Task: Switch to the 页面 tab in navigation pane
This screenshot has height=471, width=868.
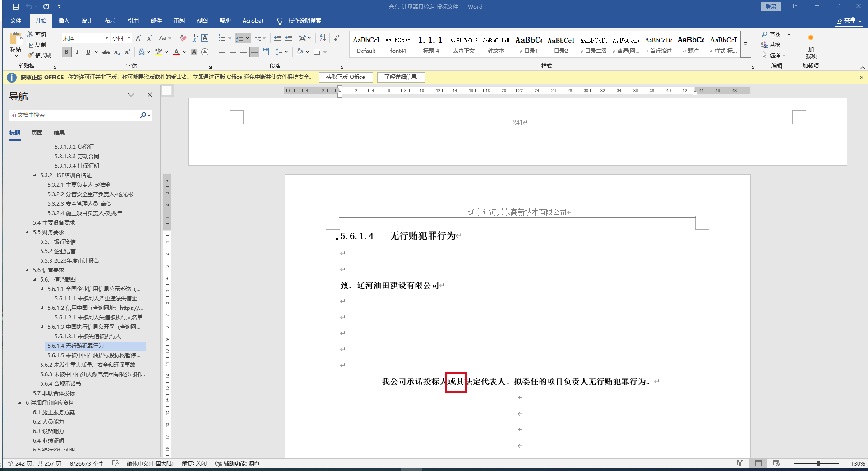Action: pos(37,133)
